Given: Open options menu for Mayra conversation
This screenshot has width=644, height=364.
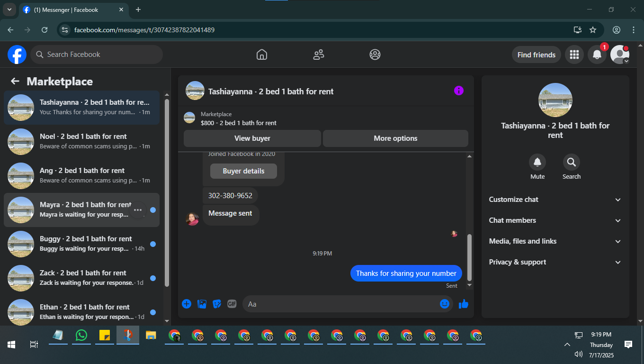Looking at the screenshot, I should (138, 210).
